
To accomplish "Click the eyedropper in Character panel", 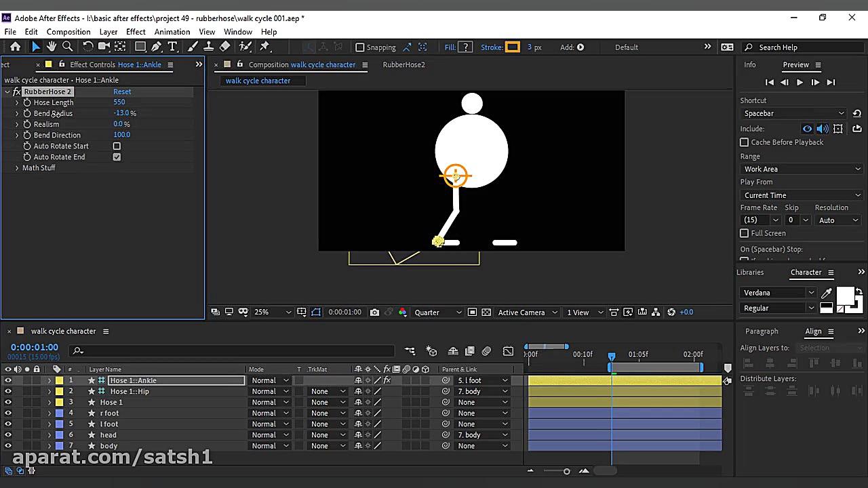I will tap(826, 293).
